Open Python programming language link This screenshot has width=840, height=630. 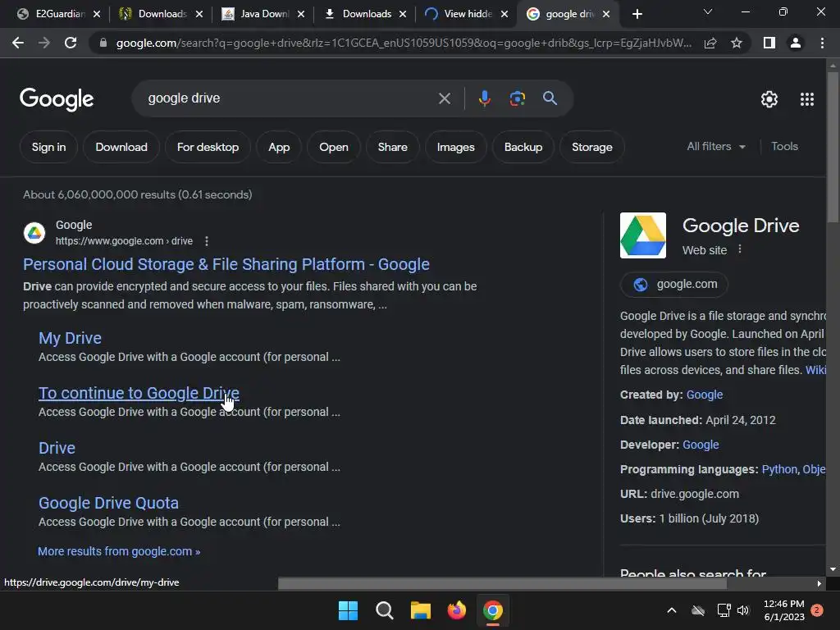[779, 469]
